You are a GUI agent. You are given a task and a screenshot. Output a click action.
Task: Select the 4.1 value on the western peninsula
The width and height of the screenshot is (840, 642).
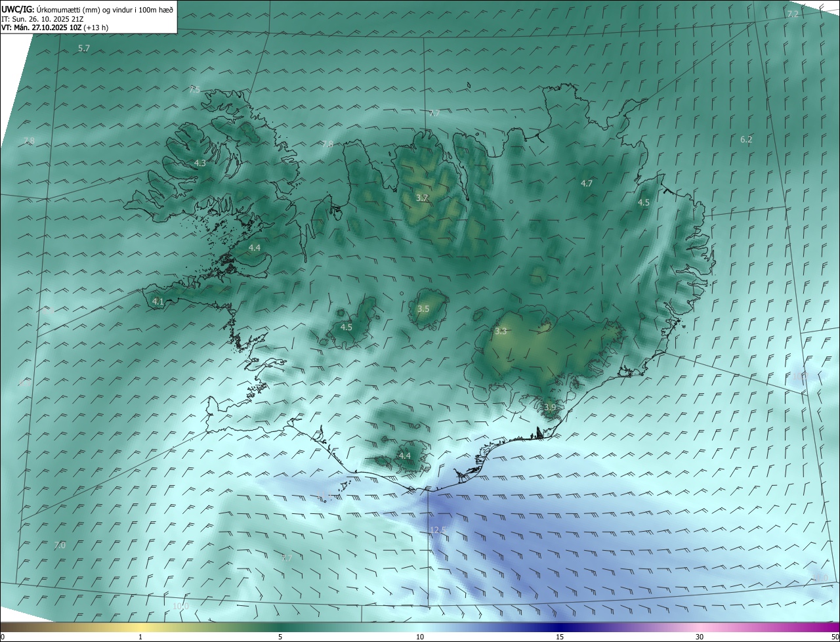click(157, 301)
